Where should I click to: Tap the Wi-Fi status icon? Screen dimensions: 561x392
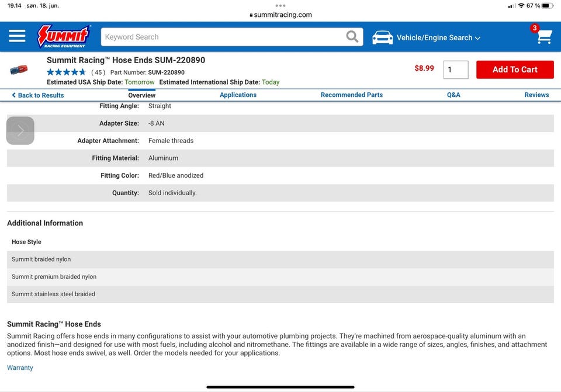[x=521, y=6]
